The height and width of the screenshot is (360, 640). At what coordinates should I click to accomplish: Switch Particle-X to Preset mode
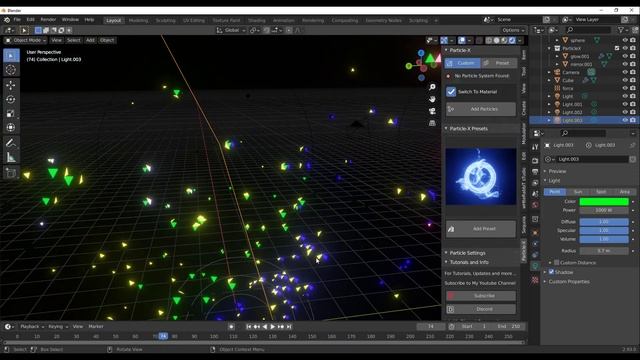499,63
